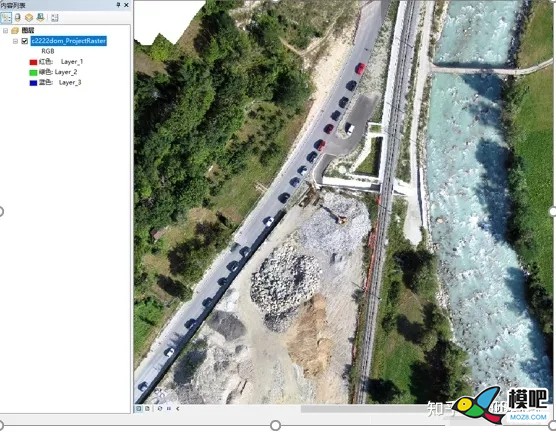The image size is (556, 432).
Task: Select List By Selection icon
Action: point(41,17)
